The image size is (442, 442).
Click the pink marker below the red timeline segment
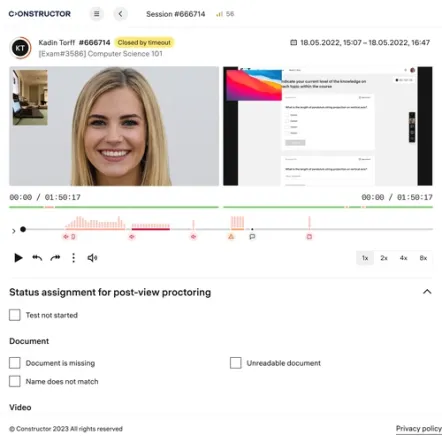pos(132,237)
